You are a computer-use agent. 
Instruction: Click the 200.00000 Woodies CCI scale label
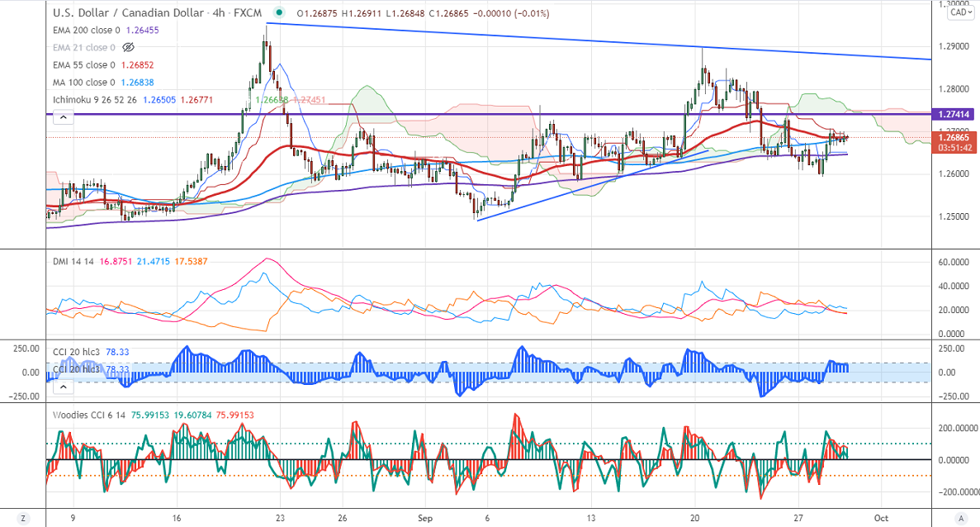[x=958, y=428]
